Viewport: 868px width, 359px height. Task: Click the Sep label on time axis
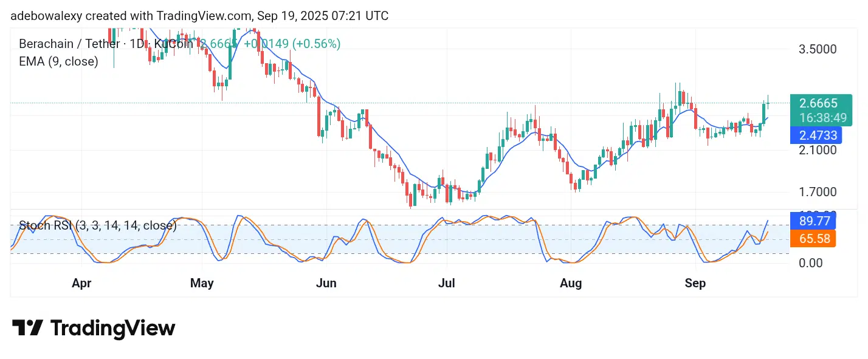click(x=695, y=283)
